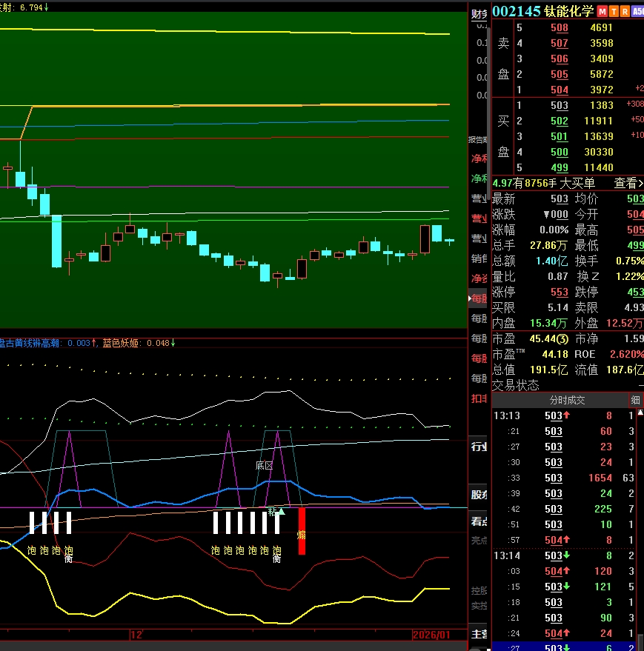Select the 分时成交 tab header

[566, 400]
